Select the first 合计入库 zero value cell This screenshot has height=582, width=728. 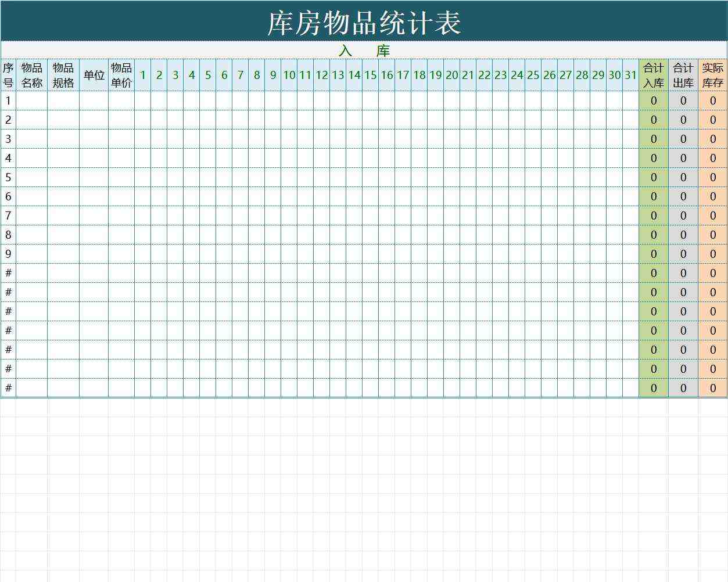(653, 100)
